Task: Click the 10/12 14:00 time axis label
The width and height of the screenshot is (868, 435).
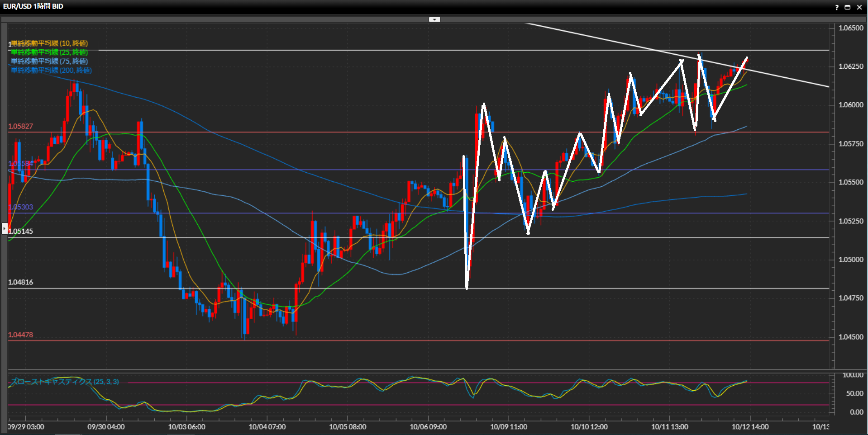Action: click(750, 427)
